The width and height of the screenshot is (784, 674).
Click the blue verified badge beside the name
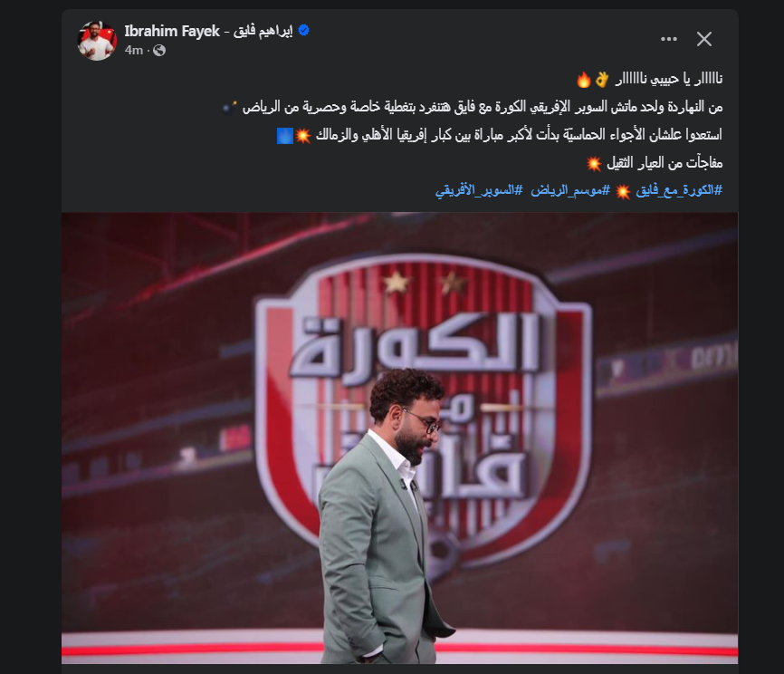point(303,31)
